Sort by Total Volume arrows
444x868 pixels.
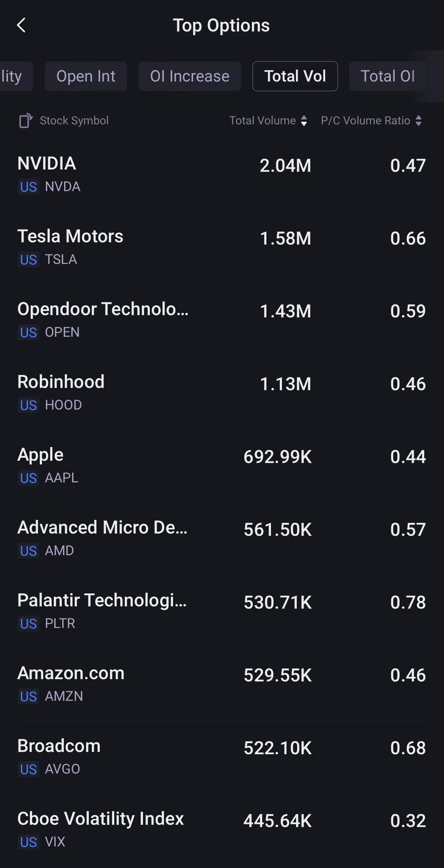click(x=304, y=121)
